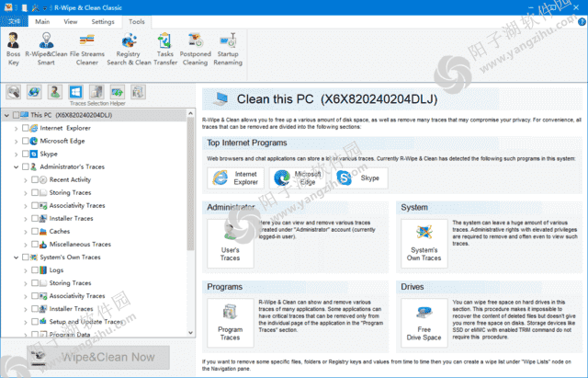Open Free Drive Space section
588x378 pixels.
click(424, 323)
